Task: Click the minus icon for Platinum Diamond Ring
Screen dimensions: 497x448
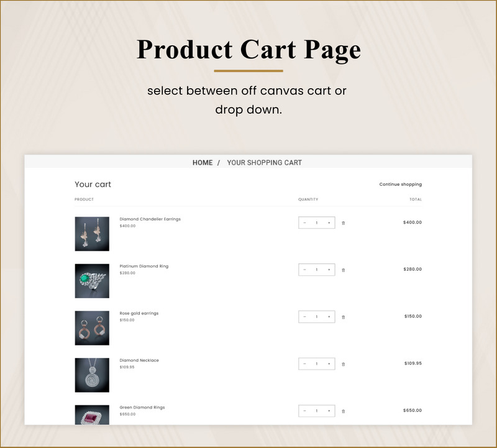Action: tap(304, 270)
